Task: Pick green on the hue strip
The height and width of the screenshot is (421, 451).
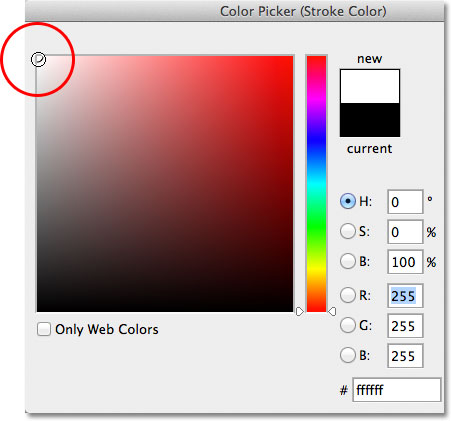Action: coord(316,227)
